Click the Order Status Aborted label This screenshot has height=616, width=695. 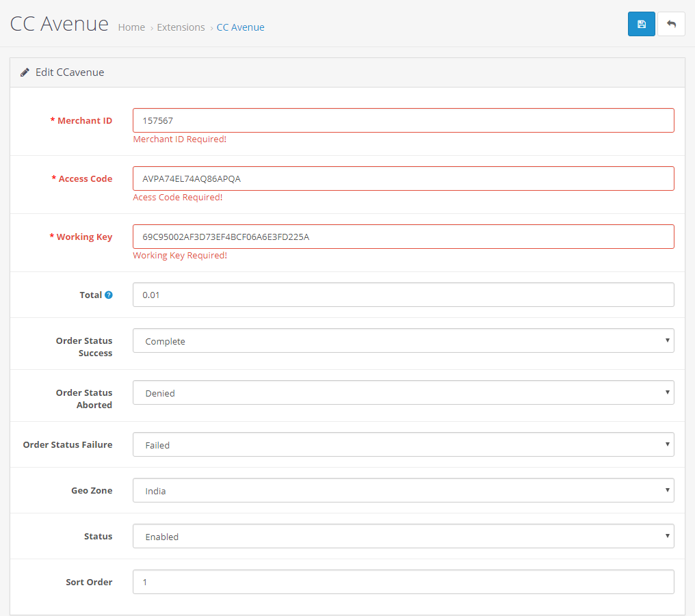[84, 399]
